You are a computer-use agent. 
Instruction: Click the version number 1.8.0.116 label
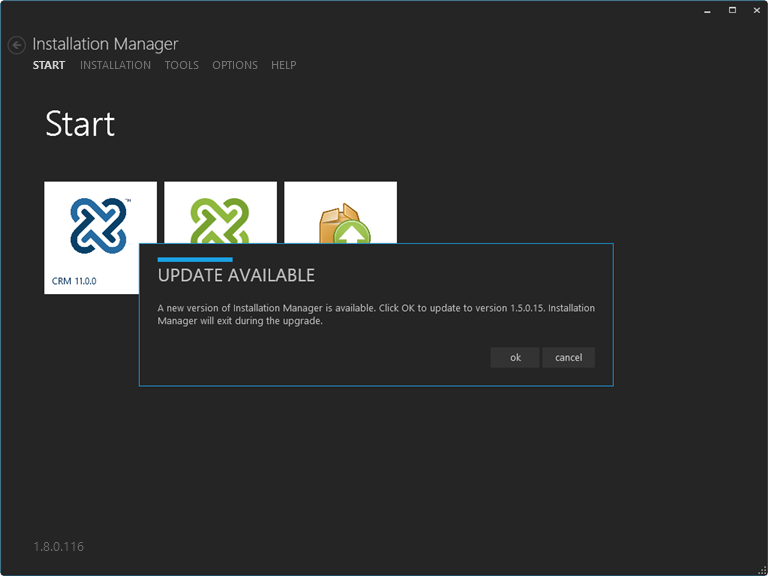tap(59, 547)
